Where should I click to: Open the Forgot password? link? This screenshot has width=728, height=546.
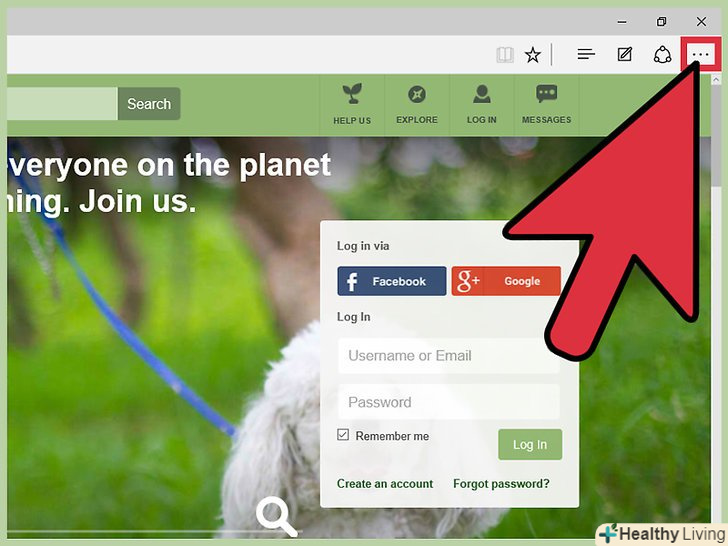click(501, 484)
